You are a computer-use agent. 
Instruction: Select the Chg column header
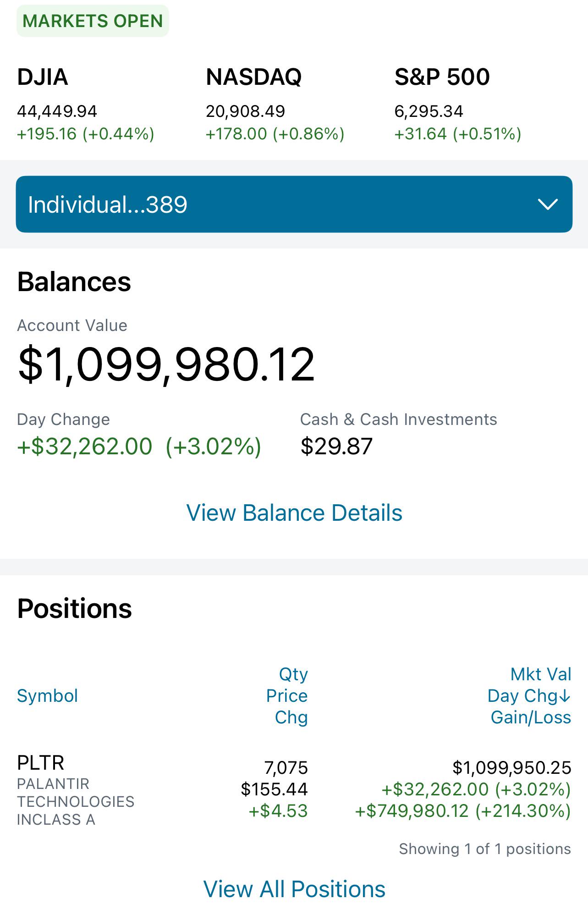[x=291, y=717]
